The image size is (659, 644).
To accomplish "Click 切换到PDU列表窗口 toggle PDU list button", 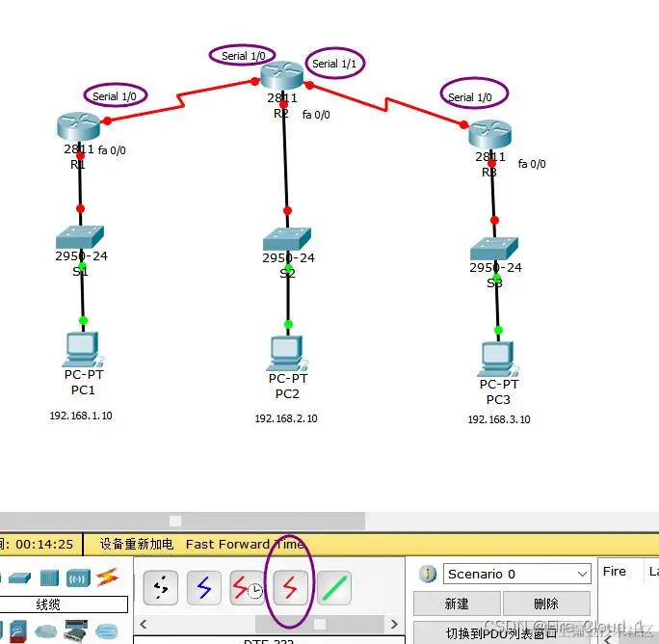I will coord(501,632).
